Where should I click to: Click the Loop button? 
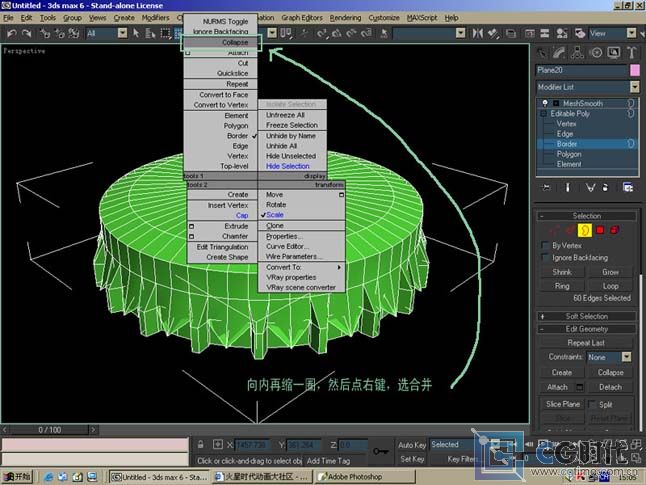(x=611, y=286)
